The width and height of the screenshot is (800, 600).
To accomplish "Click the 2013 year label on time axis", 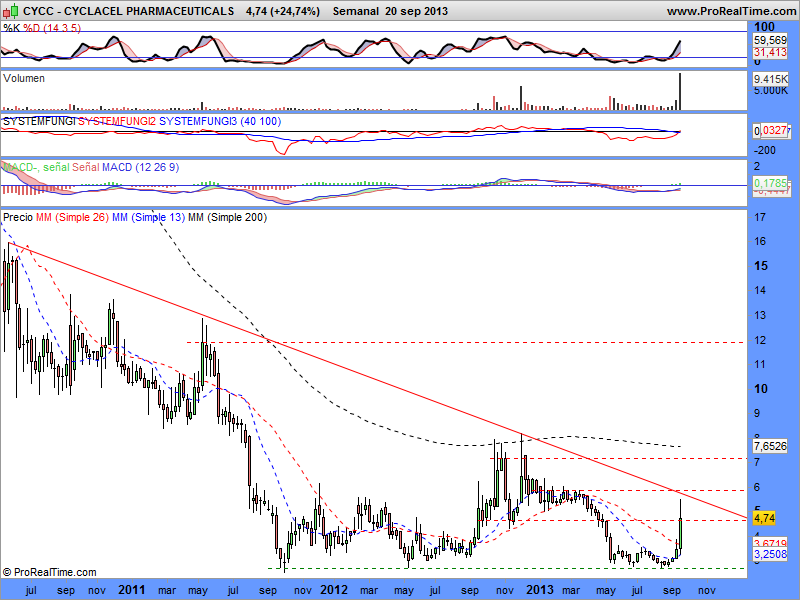I will 539,590.
